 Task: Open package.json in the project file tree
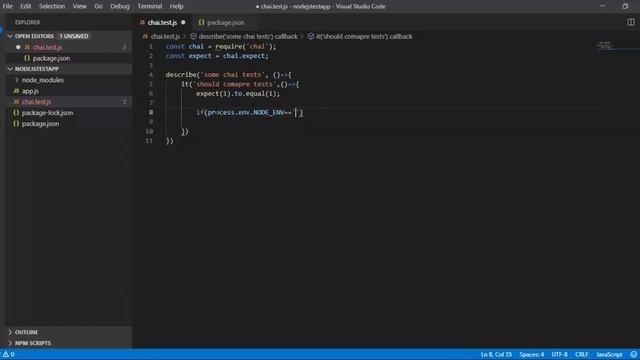40,124
